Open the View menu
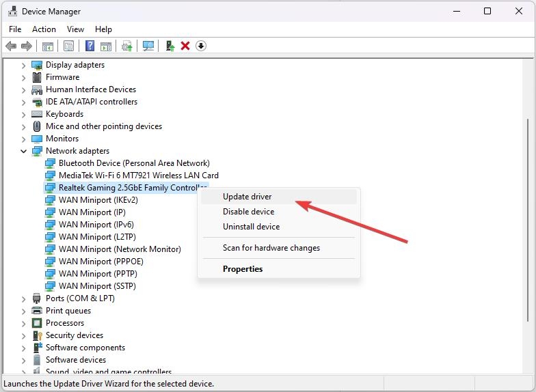The image size is (536, 392). 75,29
